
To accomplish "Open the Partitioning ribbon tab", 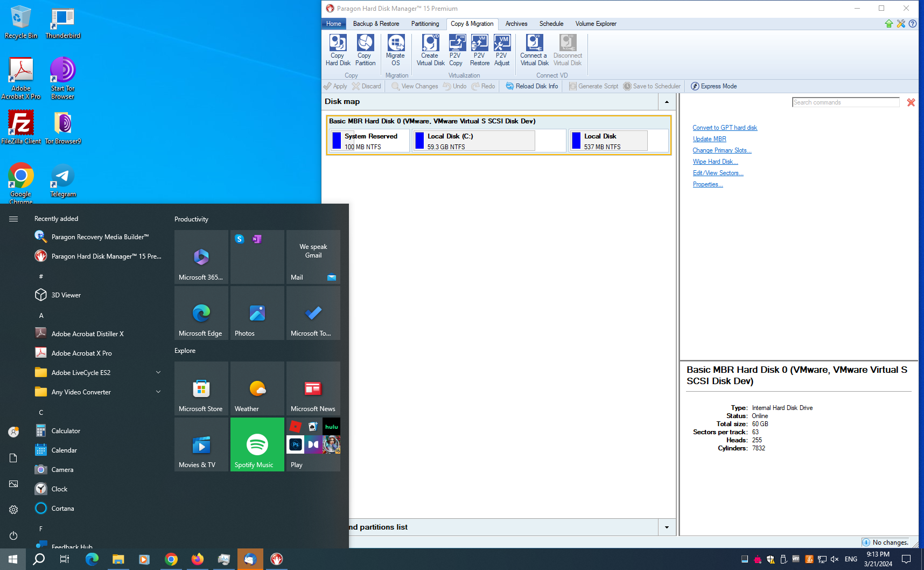I will pyautogui.click(x=425, y=24).
